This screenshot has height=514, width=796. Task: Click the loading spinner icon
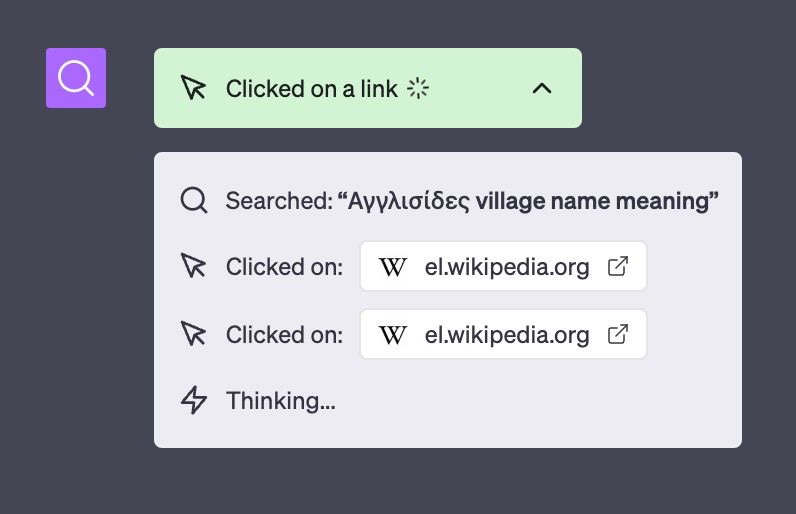[x=418, y=88]
